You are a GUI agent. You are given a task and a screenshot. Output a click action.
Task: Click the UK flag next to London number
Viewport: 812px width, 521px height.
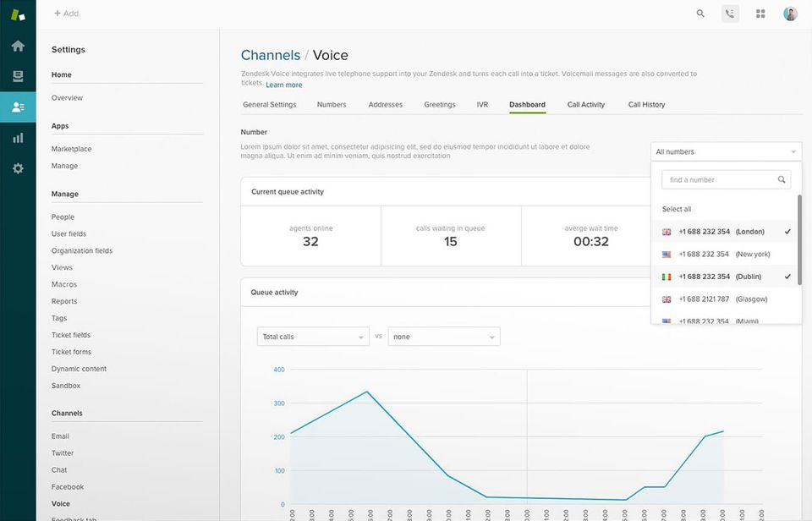tap(667, 232)
